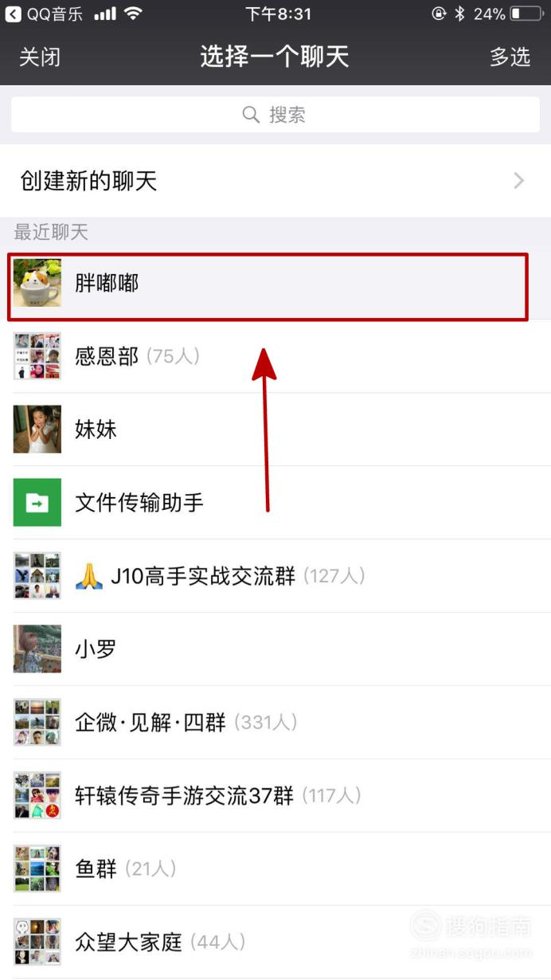Viewport: 551px width, 980px height.
Task: Focus the 搜索 search field
Action: click(275, 115)
